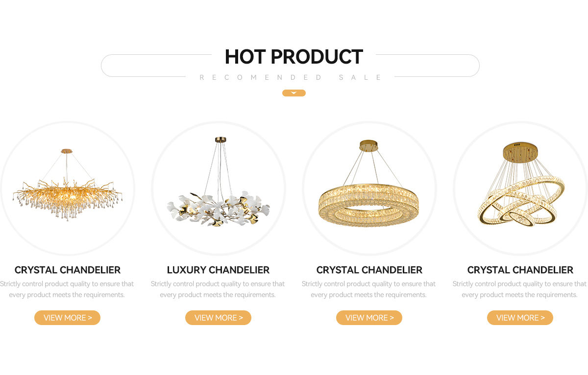Select the Luxury Chandelier title

(218, 270)
